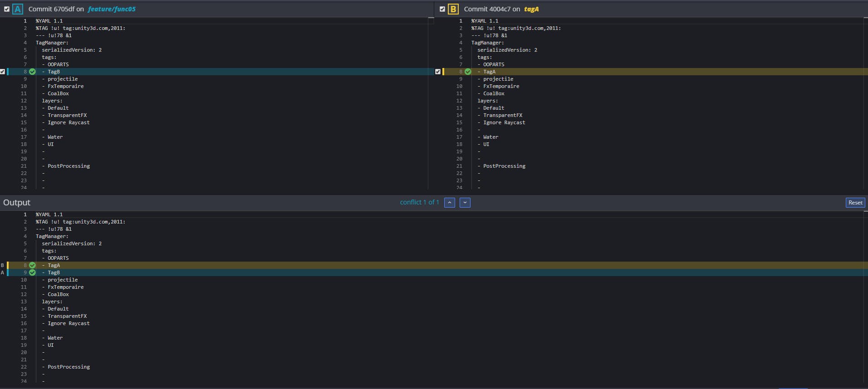Image resolution: width=868 pixels, height=389 pixels.
Task: Go to previous conflict with up arrow
Action: (450, 203)
